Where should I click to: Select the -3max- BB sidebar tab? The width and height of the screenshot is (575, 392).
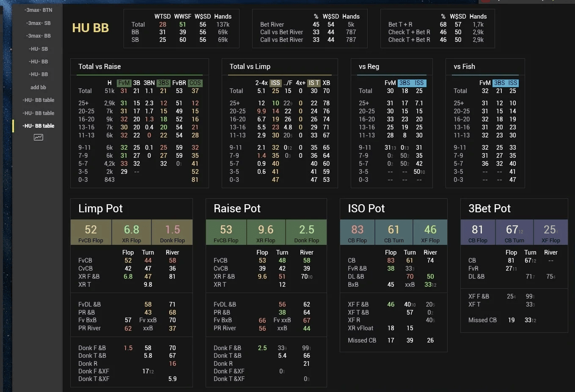tap(38, 36)
